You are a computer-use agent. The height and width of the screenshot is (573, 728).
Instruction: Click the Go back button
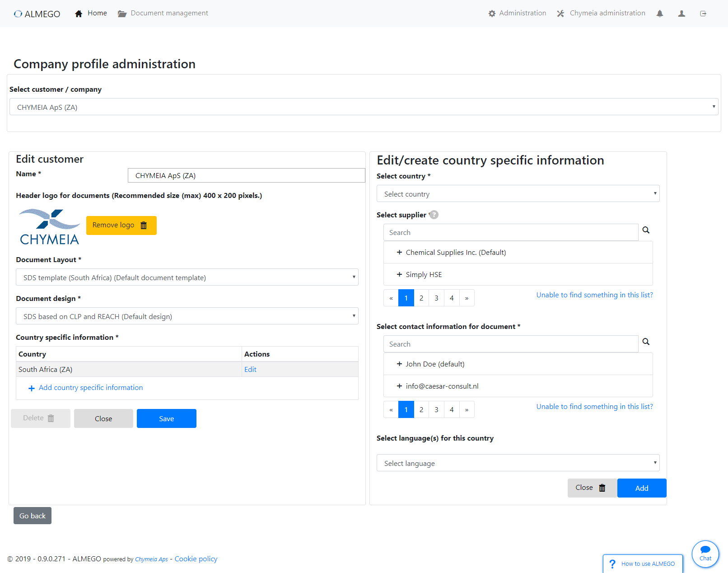pyautogui.click(x=33, y=516)
